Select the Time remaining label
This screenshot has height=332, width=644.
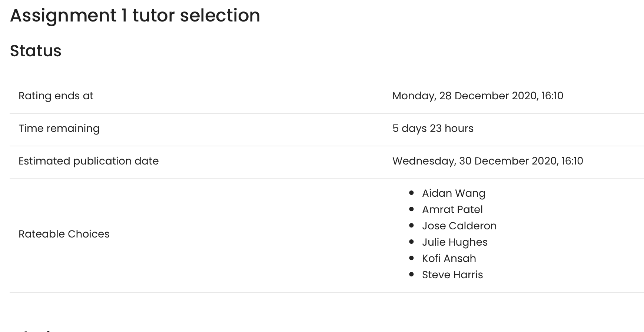(59, 128)
